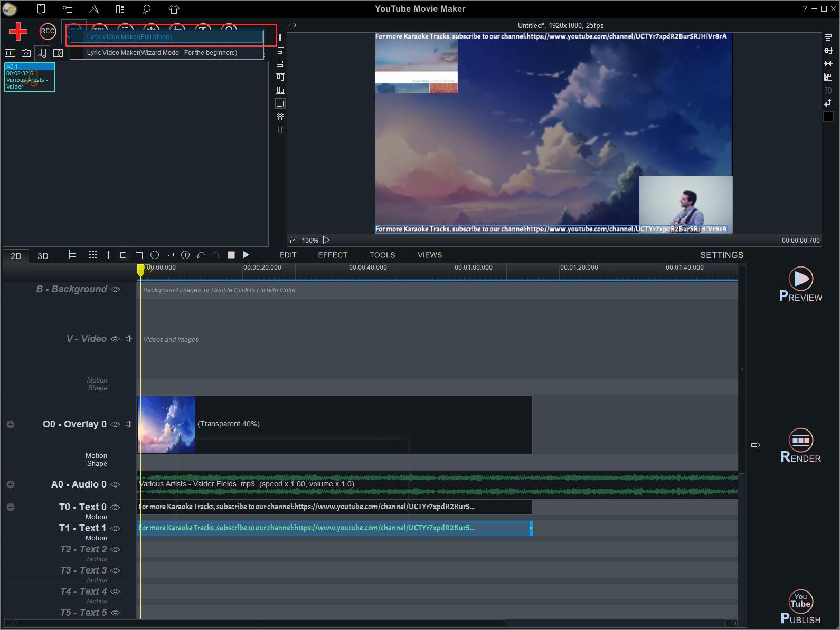Viewport: 840px width, 630px height.
Task: Switch to the transitions media tab
Action: click(x=58, y=53)
